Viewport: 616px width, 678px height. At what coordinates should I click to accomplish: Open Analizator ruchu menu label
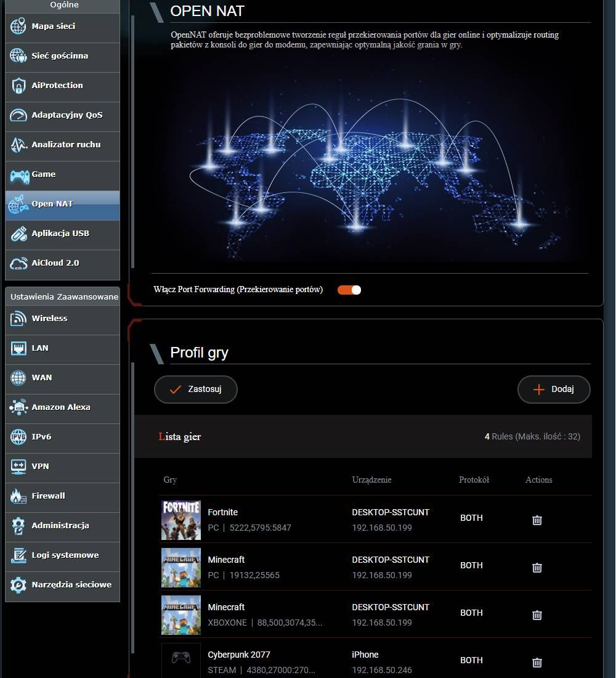pyautogui.click(x=66, y=145)
